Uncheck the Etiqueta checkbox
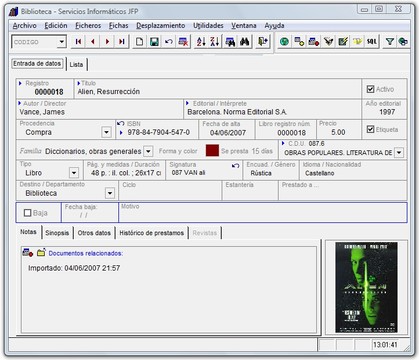Screen dimensions: 419x360 pyautogui.click(x=370, y=129)
